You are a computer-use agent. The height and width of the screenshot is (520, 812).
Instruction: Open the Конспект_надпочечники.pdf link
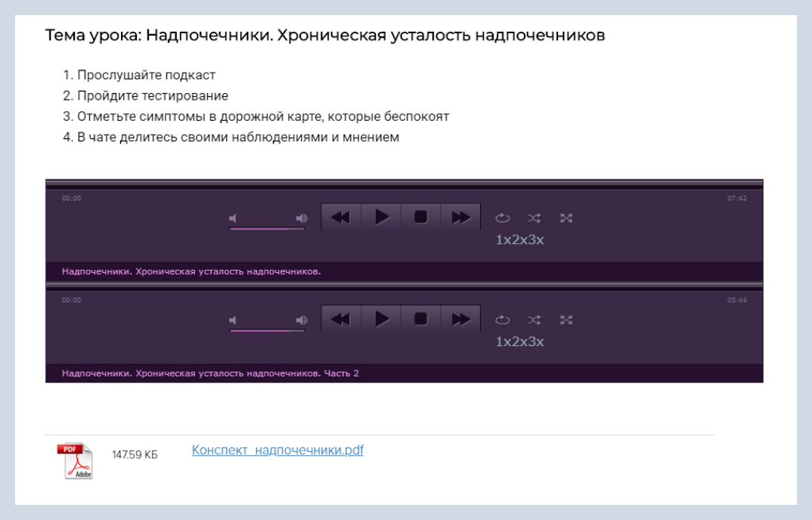coord(277,450)
